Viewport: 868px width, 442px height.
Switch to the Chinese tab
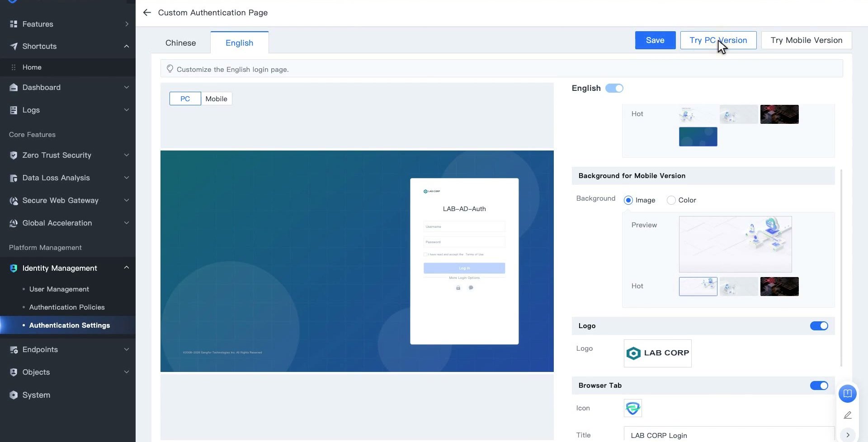click(x=180, y=43)
